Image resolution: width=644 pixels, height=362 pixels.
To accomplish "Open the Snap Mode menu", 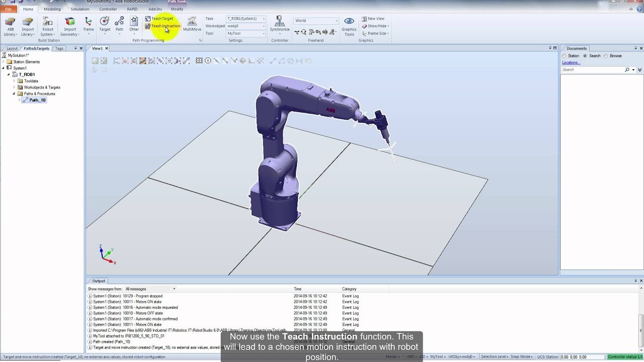I will pos(521,357).
